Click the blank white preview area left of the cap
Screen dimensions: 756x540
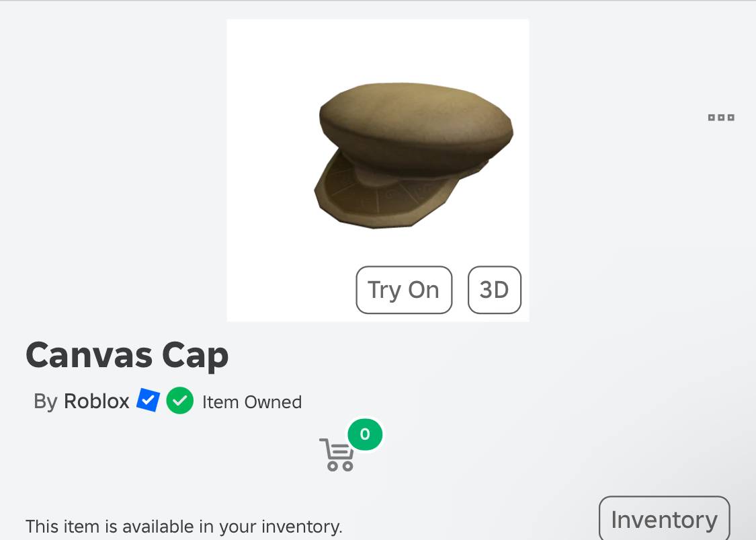click(x=269, y=134)
